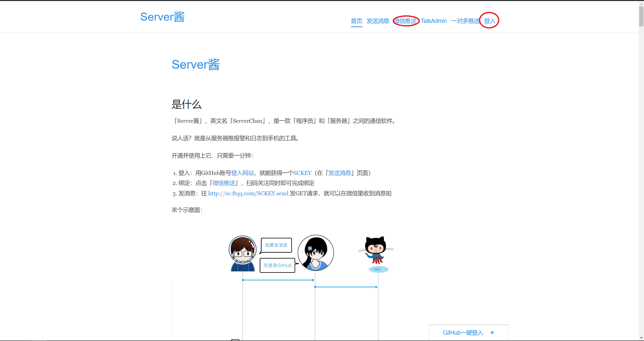The image size is (644, 341).
Task: Select TalkAdmin in the navigation bar
Action: [434, 21]
